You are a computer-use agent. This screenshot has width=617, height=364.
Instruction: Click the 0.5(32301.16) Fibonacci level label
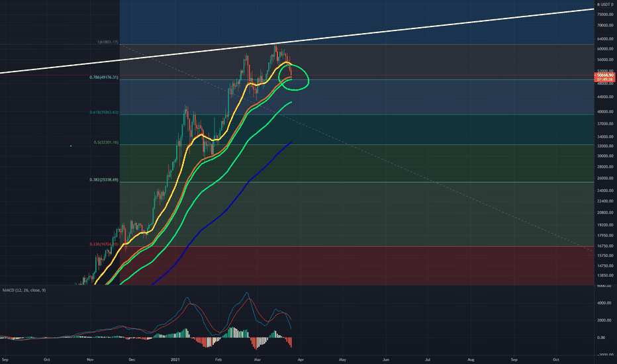click(106, 142)
